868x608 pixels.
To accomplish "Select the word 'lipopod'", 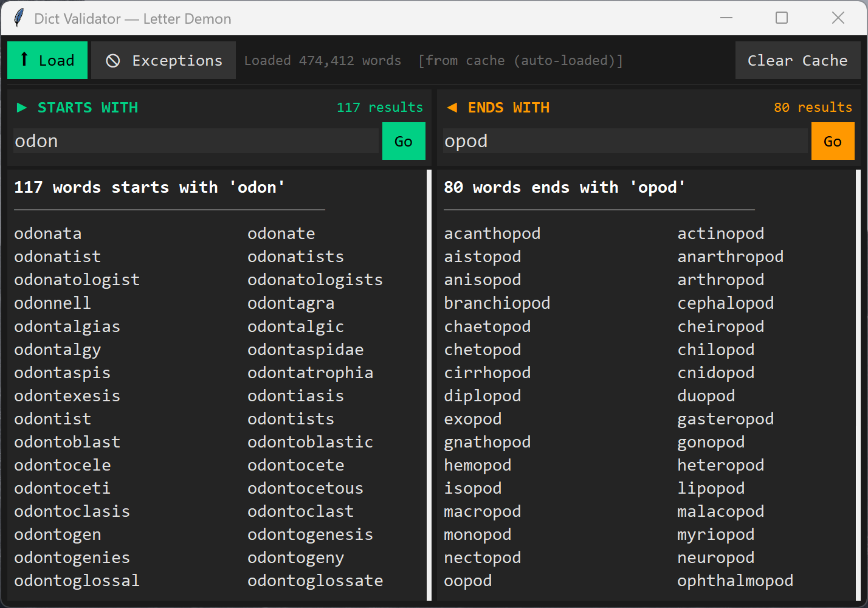I will point(711,488).
